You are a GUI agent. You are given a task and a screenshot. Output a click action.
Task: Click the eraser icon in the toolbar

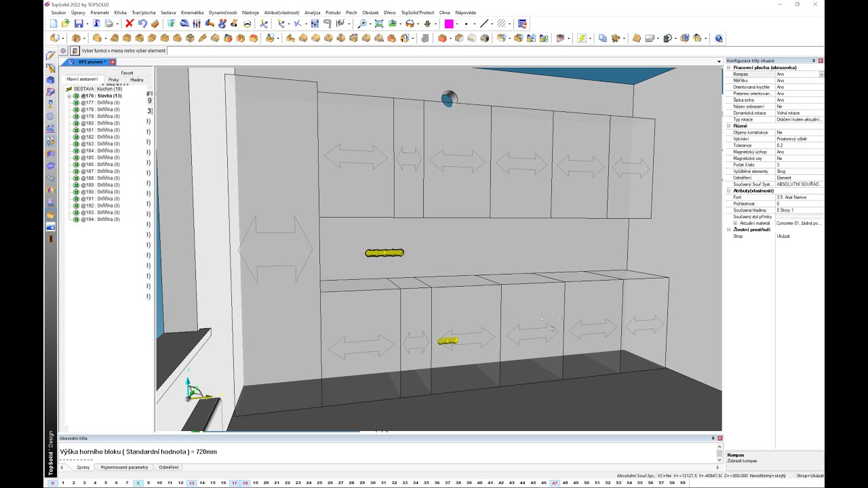(x=155, y=24)
